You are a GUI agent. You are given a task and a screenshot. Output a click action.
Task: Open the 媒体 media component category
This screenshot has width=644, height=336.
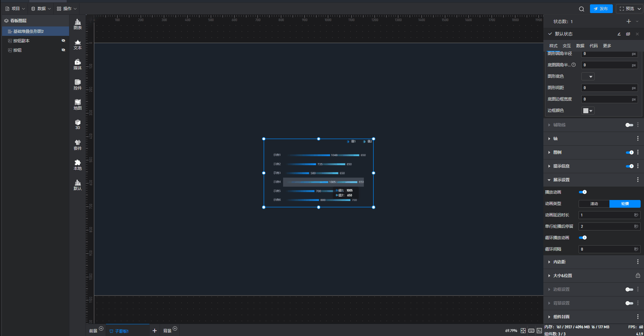77,64
